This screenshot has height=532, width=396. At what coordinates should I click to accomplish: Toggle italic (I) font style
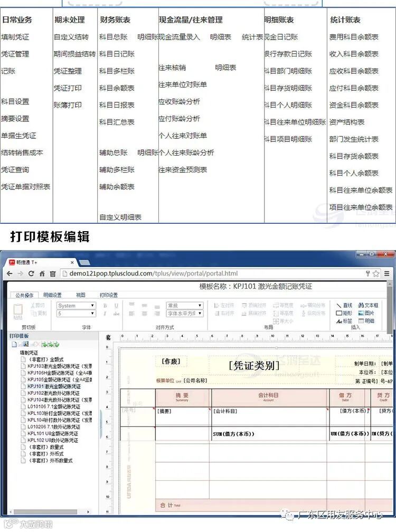[x=105, y=313]
